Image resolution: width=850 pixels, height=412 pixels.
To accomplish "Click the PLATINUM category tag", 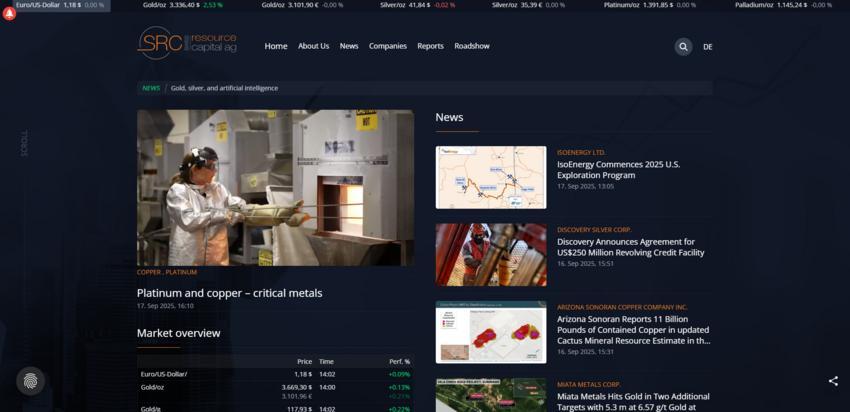I will (181, 272).
